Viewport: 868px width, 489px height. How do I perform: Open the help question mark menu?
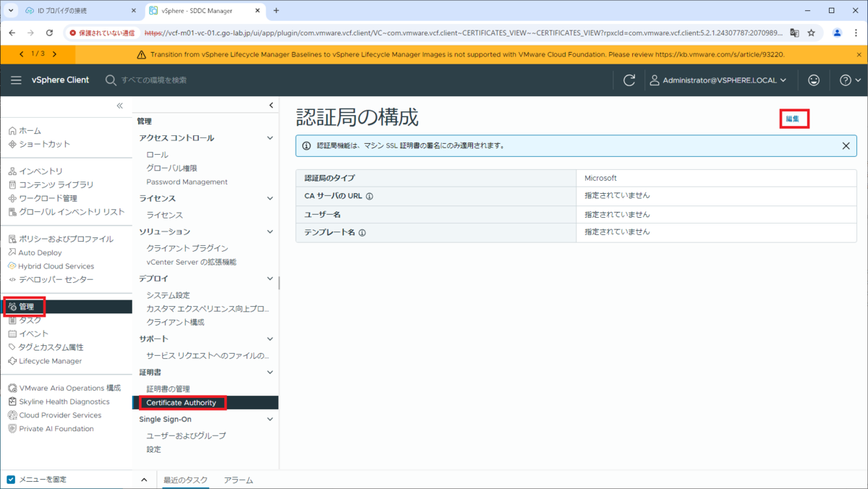[850, 80]
